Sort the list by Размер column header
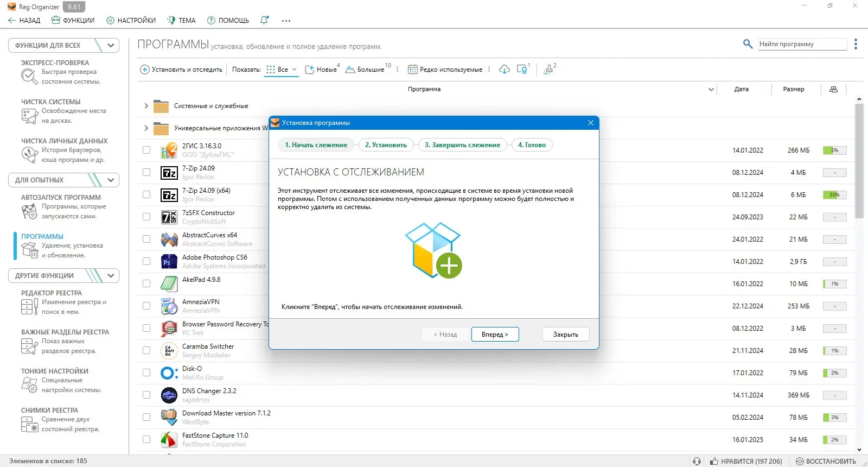This screenshot has height=467, width=868. tap(794, 89)
